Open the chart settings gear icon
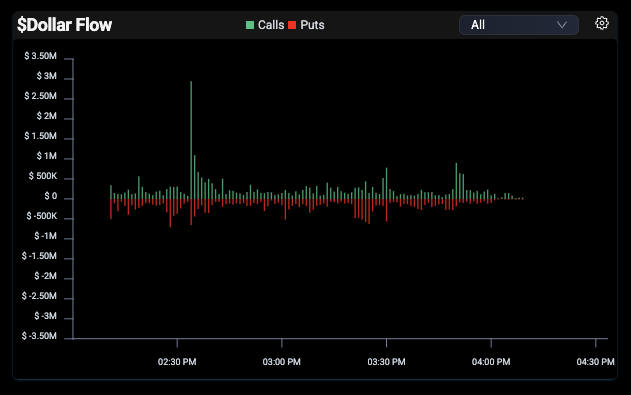The width and height of the screenshot is (631, 395). pyautogui.click(x=602, y=23)
